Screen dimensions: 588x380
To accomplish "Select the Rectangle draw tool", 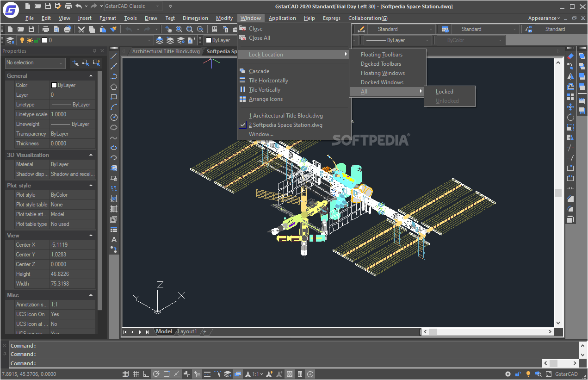I will pyautogui.click(x=114, y=97).
